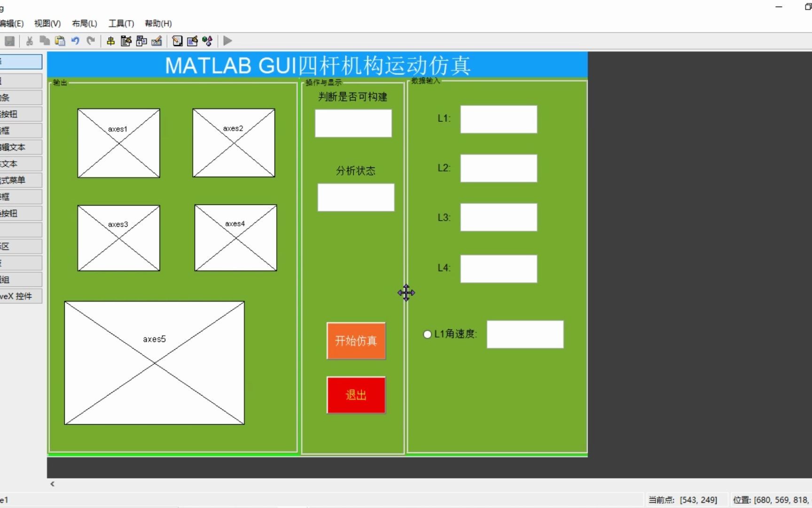Screen dimensions: 812x508
Task: Run the figure with green play icon
Action: 228,41
